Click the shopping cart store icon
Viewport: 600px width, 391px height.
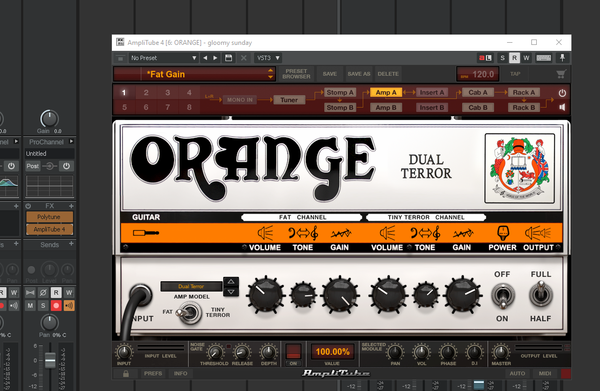point(561,74)
